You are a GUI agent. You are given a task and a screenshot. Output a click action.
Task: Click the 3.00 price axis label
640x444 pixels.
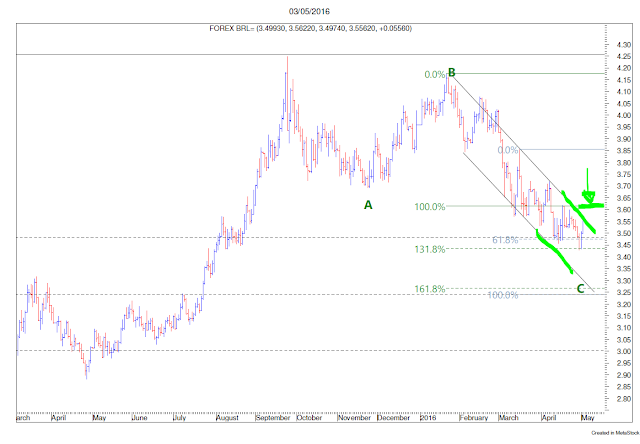tap(624, 351)
